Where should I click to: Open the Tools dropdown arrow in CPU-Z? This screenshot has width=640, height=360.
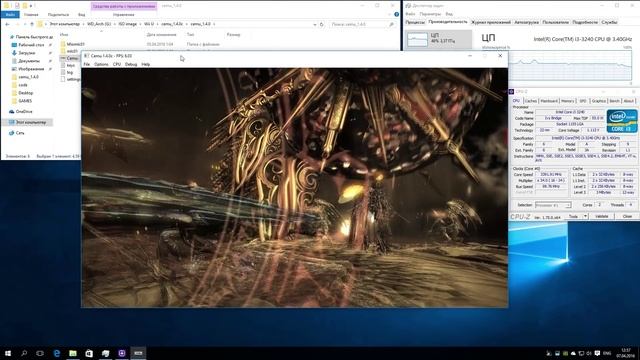[585, 216]
